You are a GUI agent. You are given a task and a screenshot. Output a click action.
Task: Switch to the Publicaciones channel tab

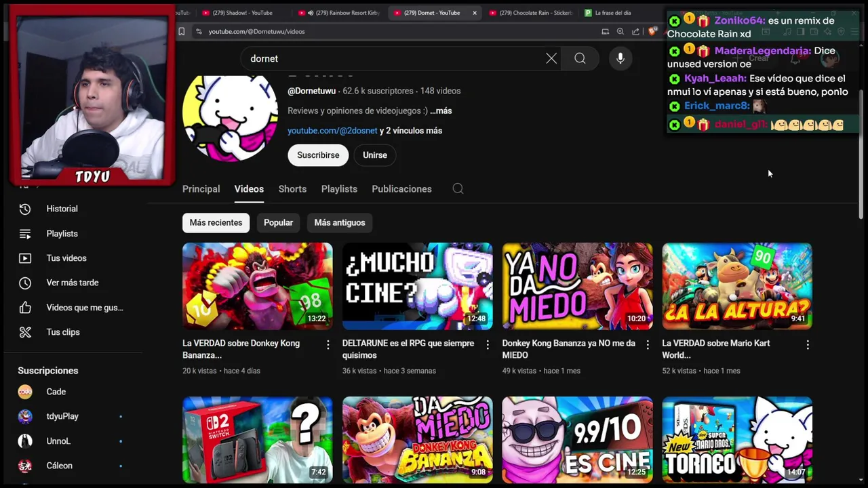click(x=401, y=188)
